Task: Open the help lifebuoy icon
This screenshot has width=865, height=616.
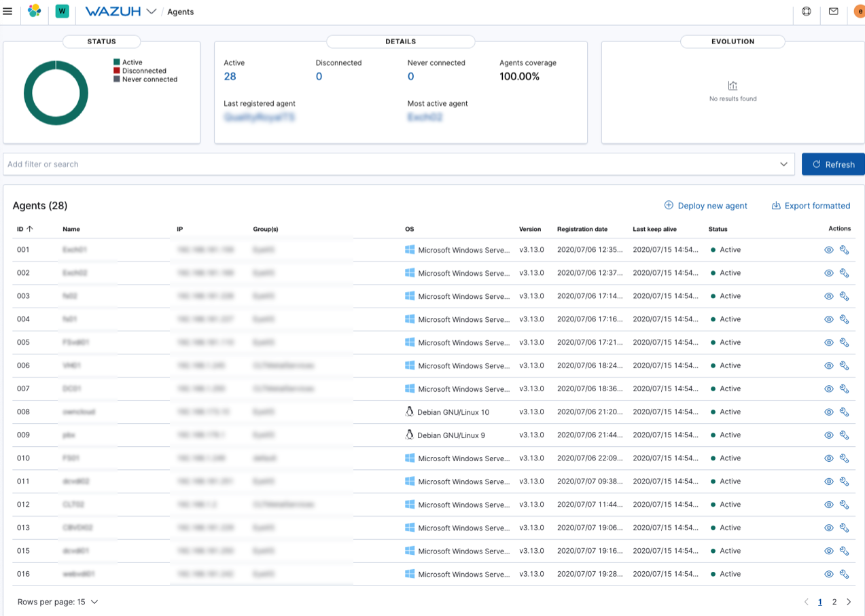Action: tap(807, 12)
